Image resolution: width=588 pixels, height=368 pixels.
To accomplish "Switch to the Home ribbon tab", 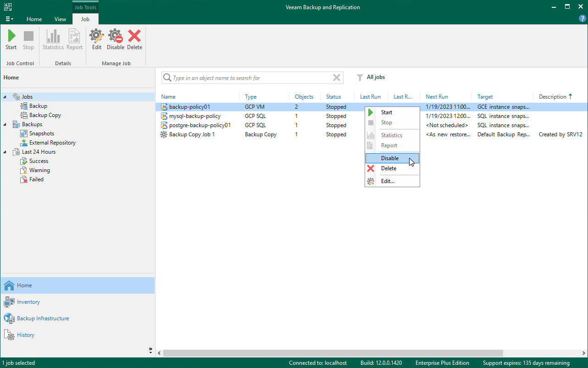I will [34, 19].
